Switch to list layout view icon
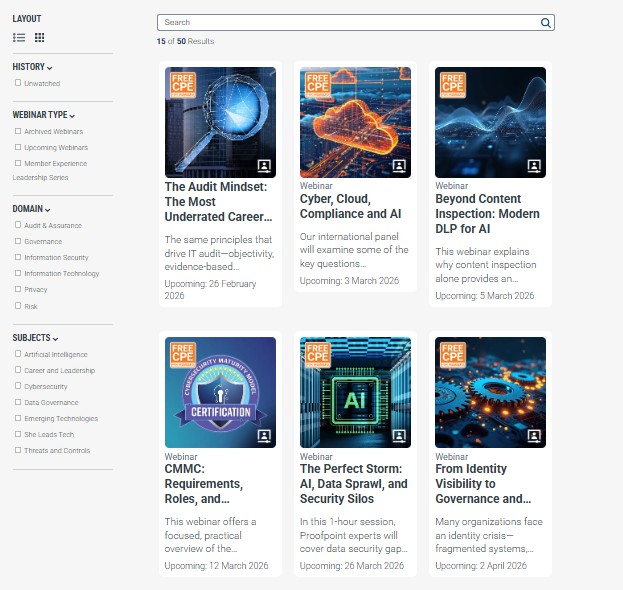The image size is (623, 590). 19,38
